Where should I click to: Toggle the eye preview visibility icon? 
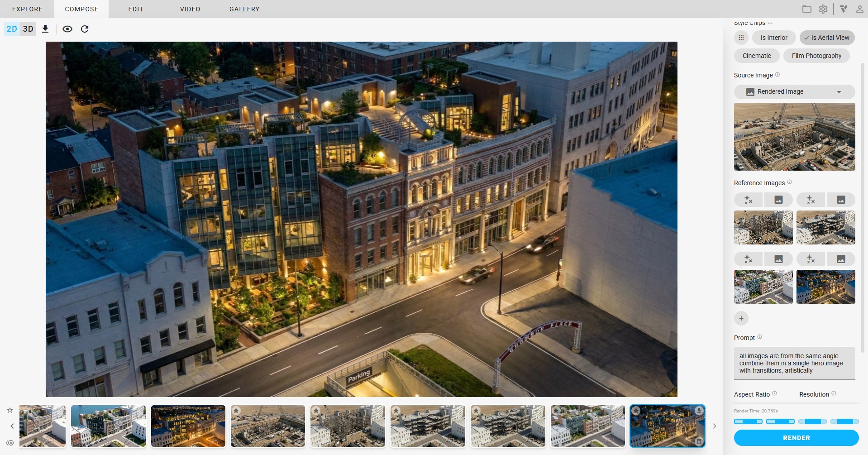pyautogui.click(x=67, y=29)
